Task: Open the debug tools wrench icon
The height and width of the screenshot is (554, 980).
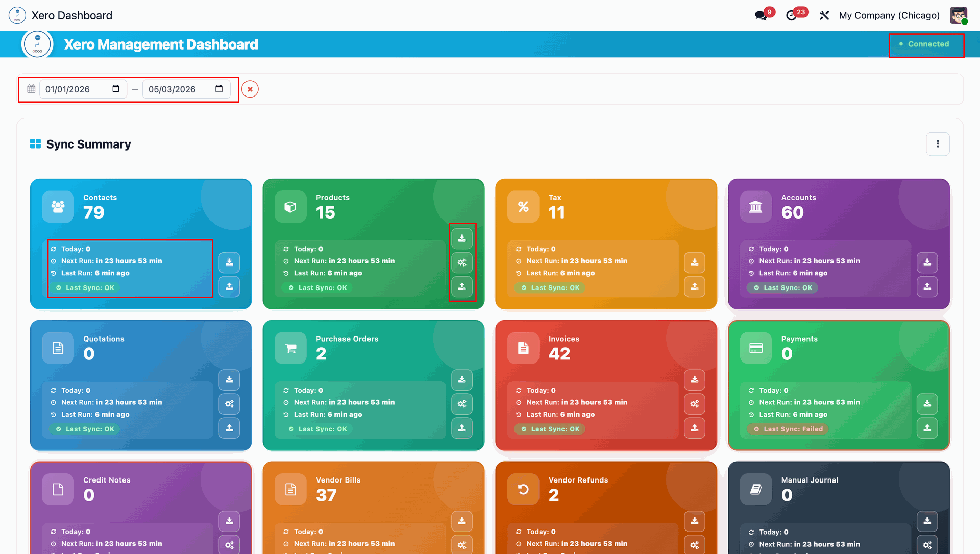Action: pyautogui.click(x=824, y=15)
